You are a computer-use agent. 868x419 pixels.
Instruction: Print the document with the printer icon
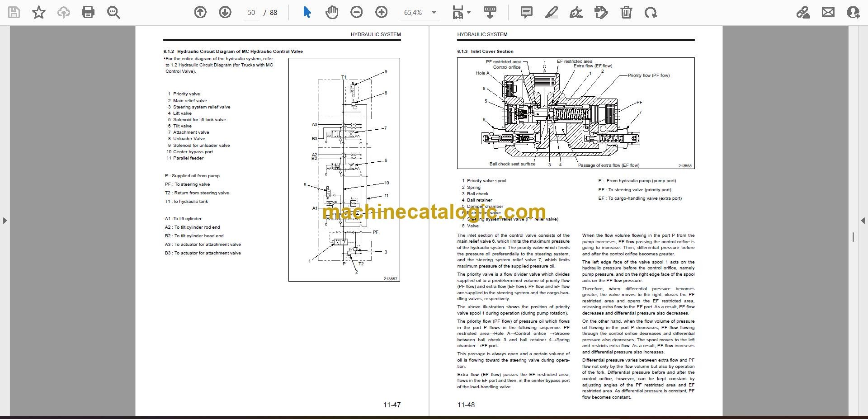[x=88, y=12]
